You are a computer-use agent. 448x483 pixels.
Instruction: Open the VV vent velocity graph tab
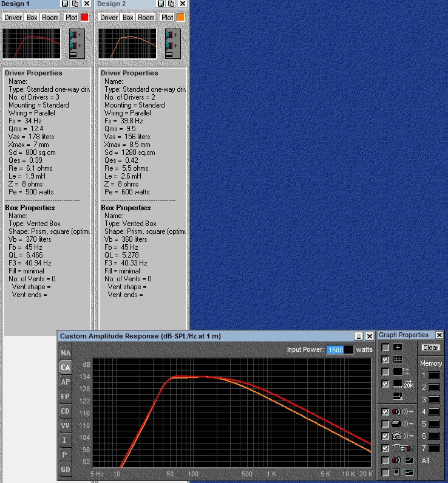66,425
